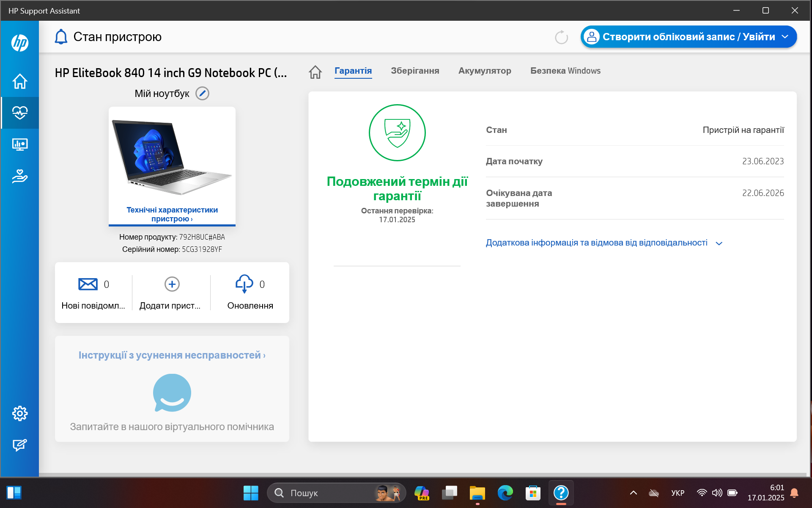Image resolution: width=812 pixels, height=508 pixels.
Task: Click OneDrive cloud tray icon
Action: tap(654, 493)
